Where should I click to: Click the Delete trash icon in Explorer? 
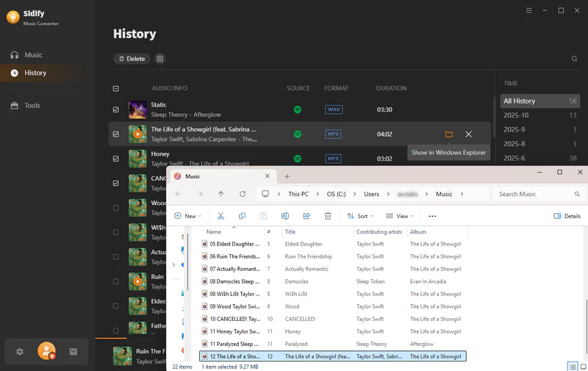pyautogui.click(x=328, y=216)
